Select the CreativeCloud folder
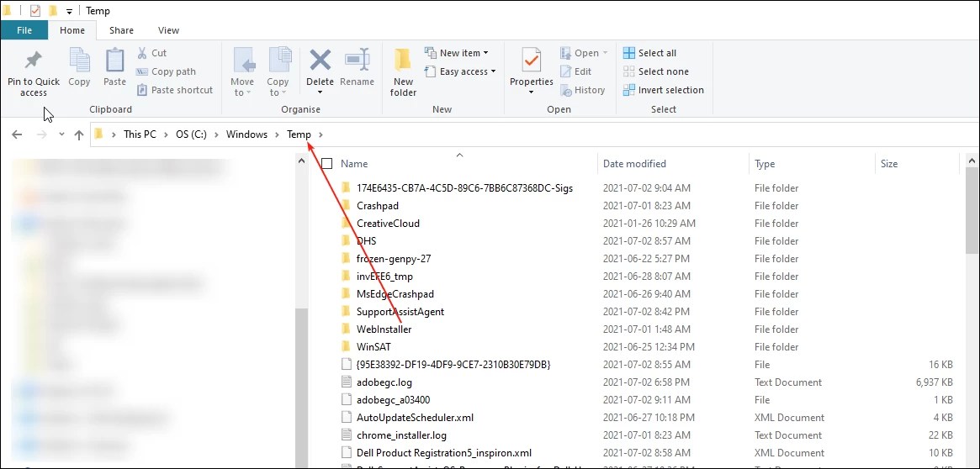This screenshot has height=469, width=980. pyautogui.click(x=388, y=223)
